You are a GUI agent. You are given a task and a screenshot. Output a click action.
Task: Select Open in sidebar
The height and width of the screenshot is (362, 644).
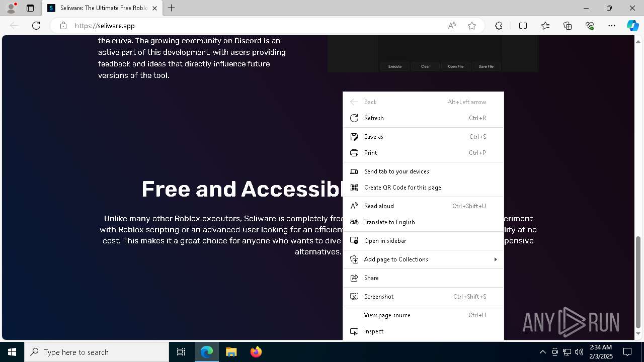(x=423, y=241)
